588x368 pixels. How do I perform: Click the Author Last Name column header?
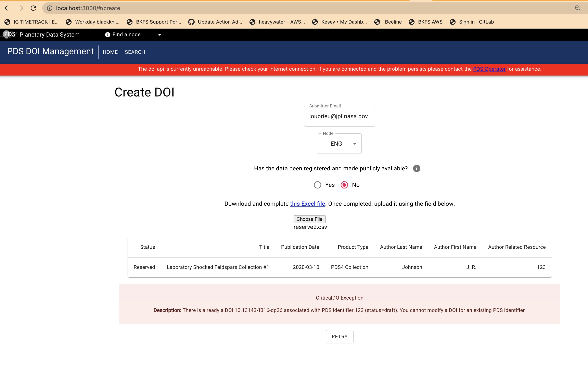tap(401, 247)
